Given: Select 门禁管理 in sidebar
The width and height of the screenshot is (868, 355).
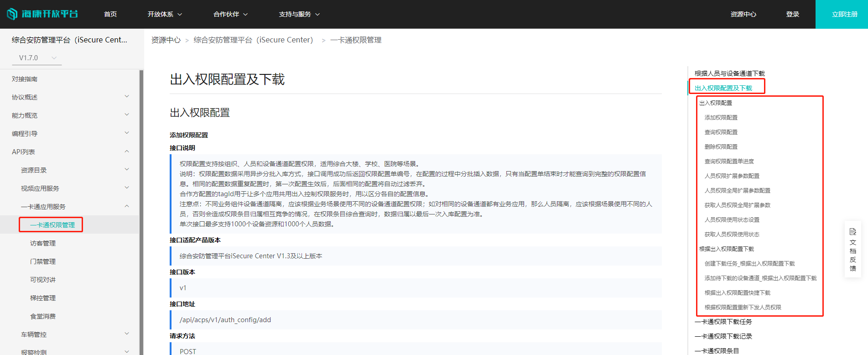Looking at the screenshot, I should coord(43,261).
